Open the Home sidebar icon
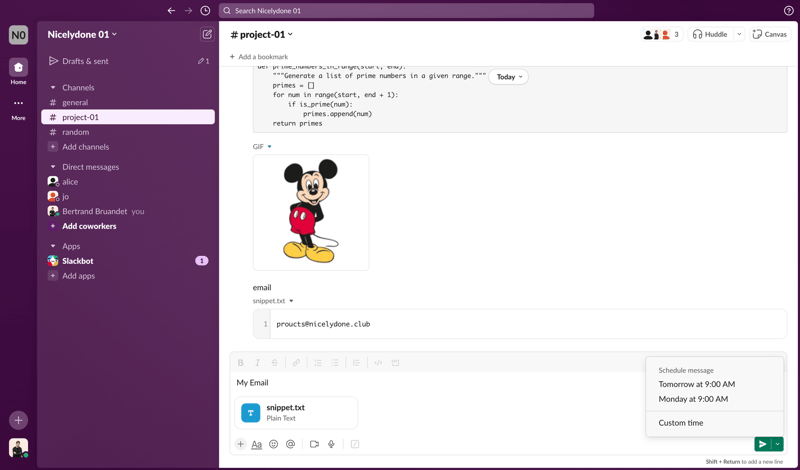800x470 pixels. 18,67
